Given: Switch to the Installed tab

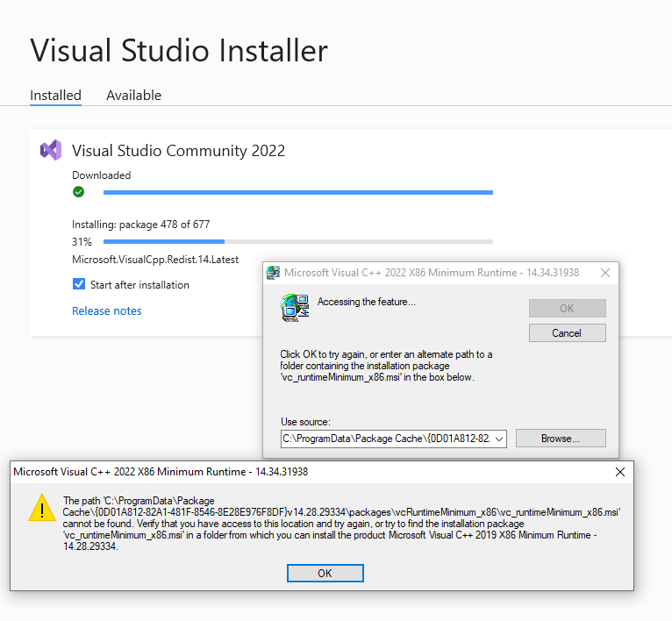Looking at the screenshot, I should point(56,95).
